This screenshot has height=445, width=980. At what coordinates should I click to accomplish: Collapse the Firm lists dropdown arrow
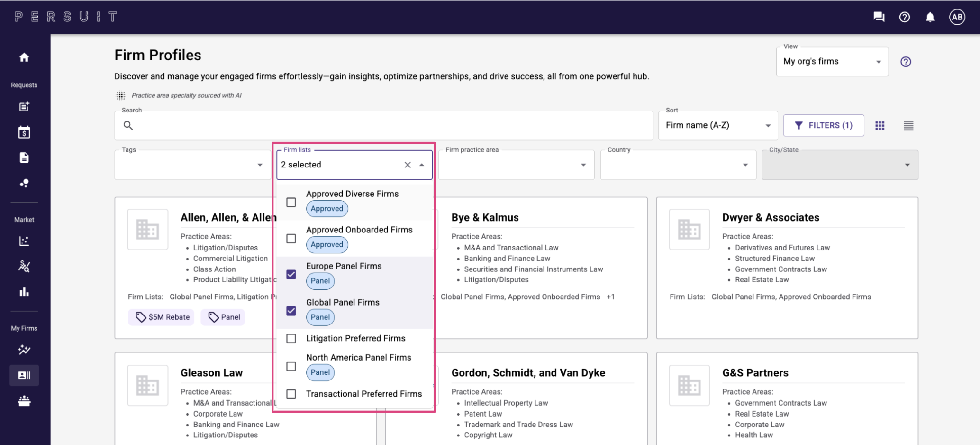coord(421,165)
